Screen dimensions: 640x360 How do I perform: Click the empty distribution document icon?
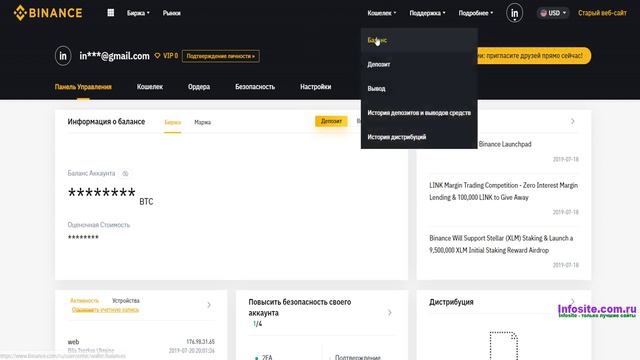pyautogui.click(x=504, y=345)
